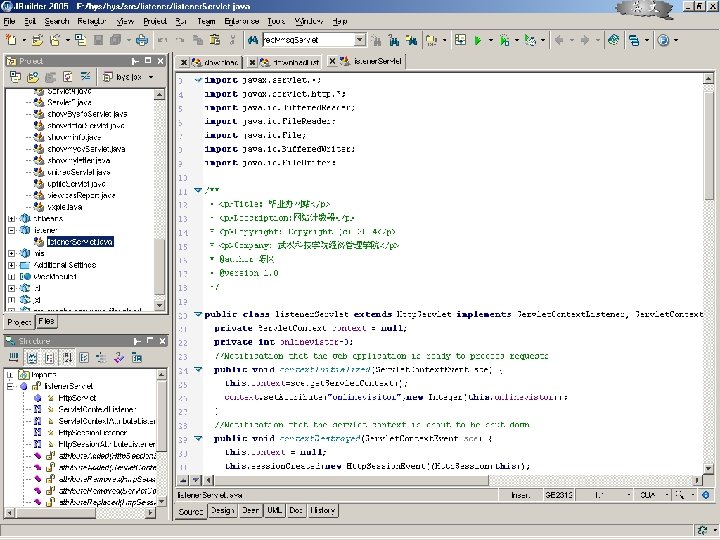Expand the Additional Settings node

click(x=11, y=265)
